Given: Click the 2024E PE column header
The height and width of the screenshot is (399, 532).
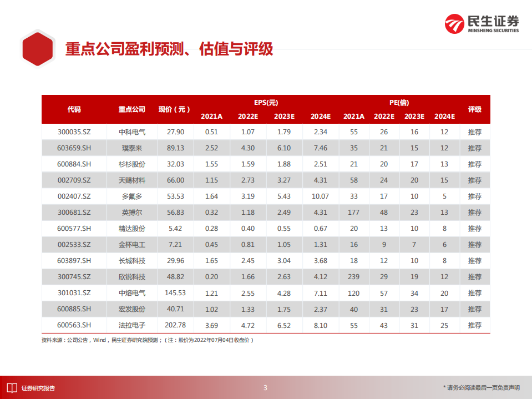Looking at the screenshot, I should [443, 117].
